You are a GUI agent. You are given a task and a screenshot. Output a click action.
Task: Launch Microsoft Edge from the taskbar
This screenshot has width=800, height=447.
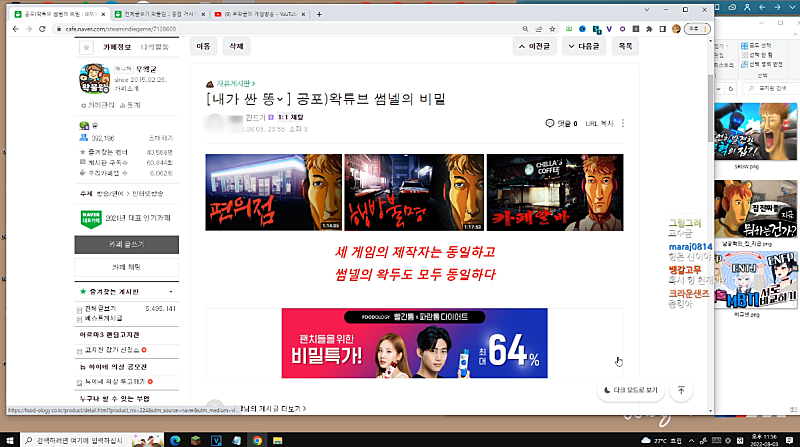point(175,440)
